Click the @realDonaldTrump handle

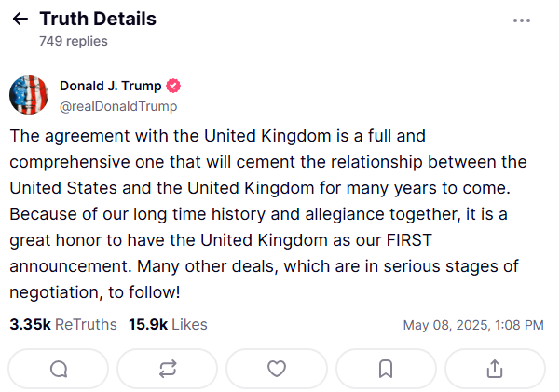pos(118,106)
